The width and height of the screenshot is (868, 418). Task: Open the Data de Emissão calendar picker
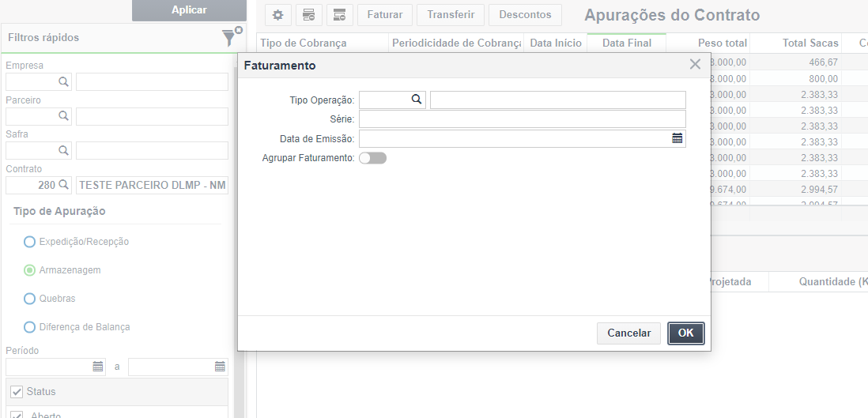point(677,138)
